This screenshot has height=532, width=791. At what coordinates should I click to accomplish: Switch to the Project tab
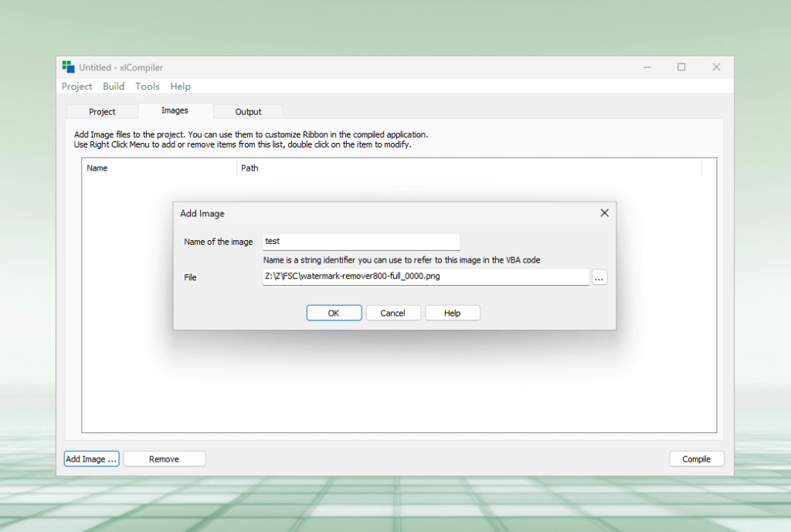101,111
